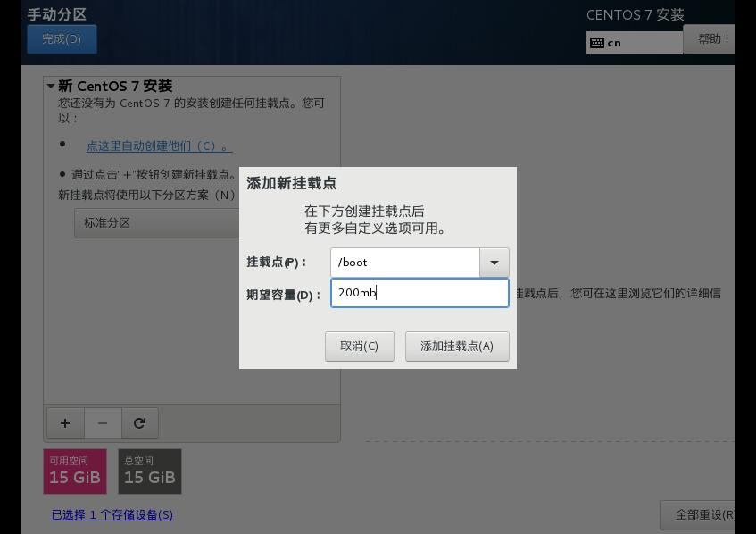Viewport: 756px width, 534px height.
Task: Click the Cancel (C) button in dialog
Action: tap(359, 346)
